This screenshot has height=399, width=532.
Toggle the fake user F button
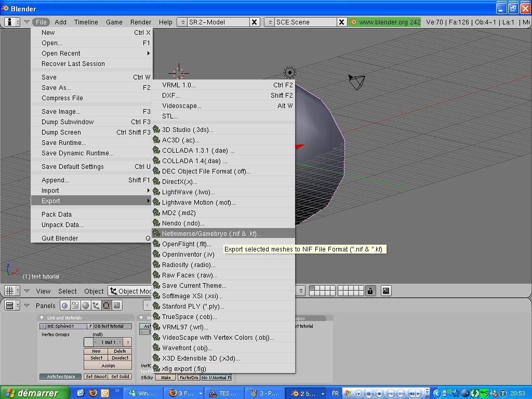90,326
